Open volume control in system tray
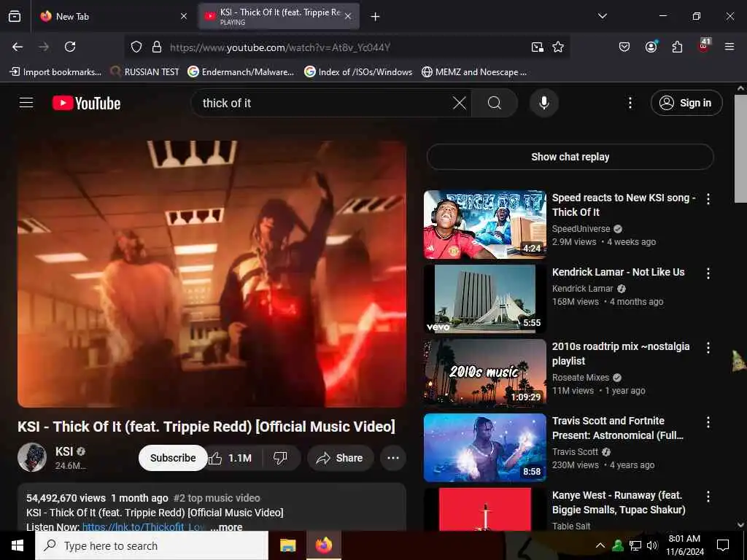Screen dimensions: 747x560 [x=651, y=545]
